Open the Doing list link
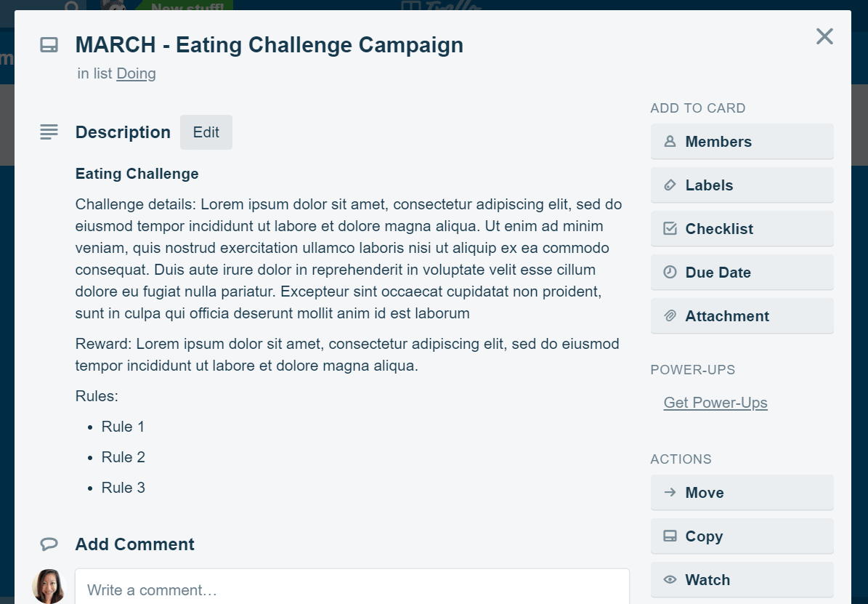 coord(136,73)
